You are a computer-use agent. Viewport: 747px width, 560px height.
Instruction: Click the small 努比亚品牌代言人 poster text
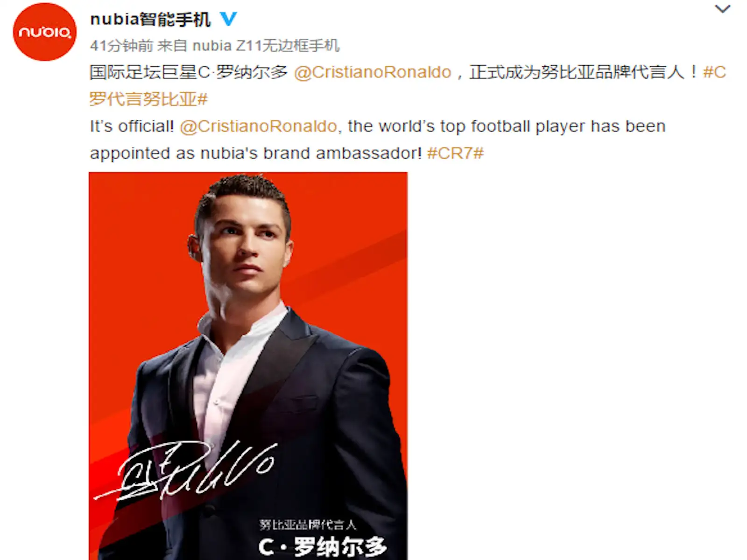point(308,525)
